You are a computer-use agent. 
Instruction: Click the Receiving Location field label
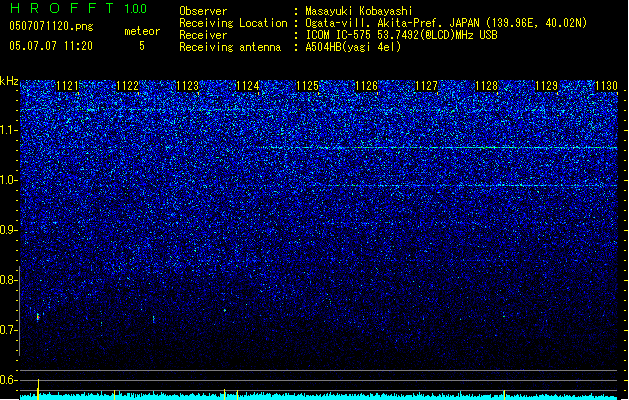click(233, 23)
